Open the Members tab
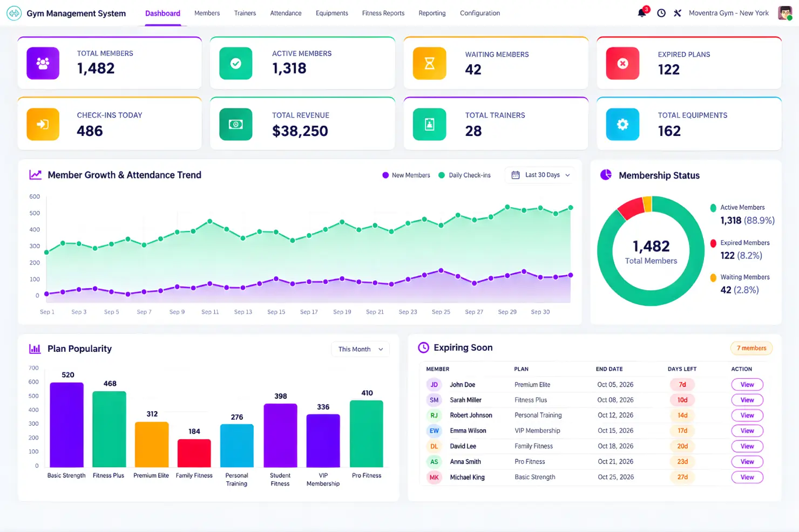799x532 pixels. coord(207,13)
